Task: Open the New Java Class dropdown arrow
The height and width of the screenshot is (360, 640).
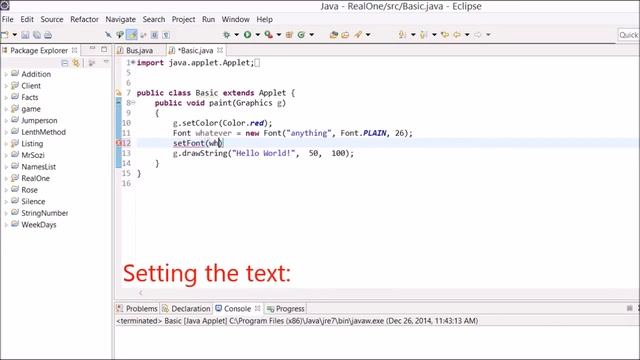Action: tap(311, 35)
